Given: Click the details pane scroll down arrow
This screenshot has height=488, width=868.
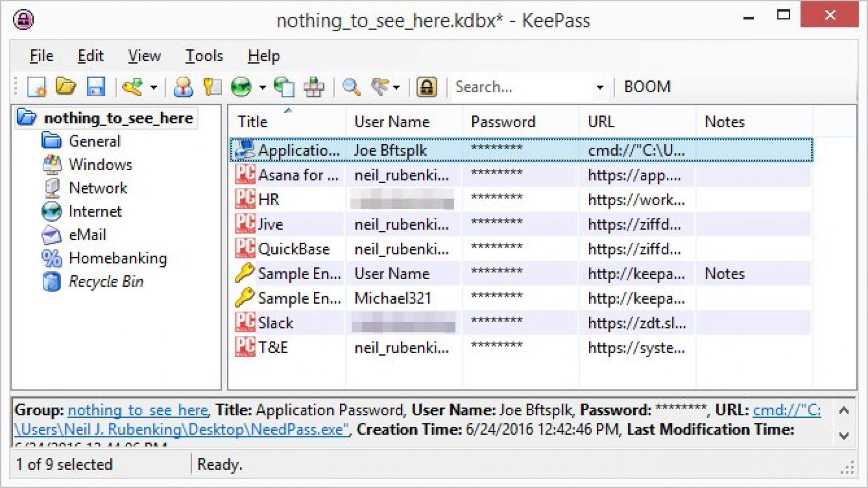Looking at the screenshot, I should coord(844,435).
